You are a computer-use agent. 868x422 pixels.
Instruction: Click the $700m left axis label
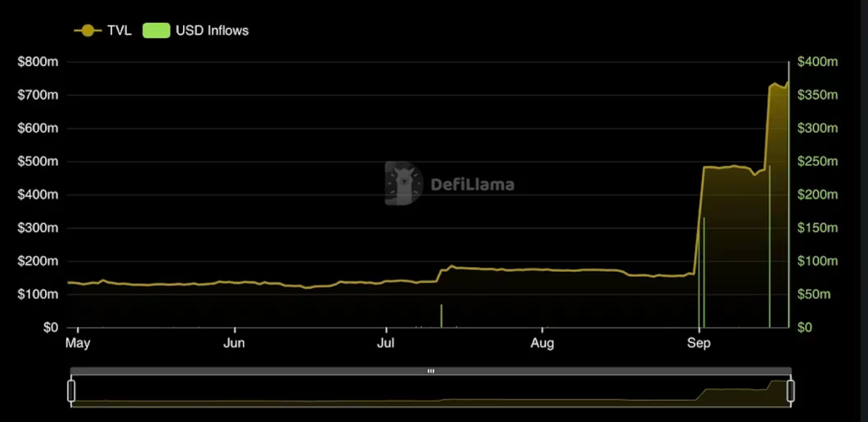pyautogui.click(x=38, y=95)
